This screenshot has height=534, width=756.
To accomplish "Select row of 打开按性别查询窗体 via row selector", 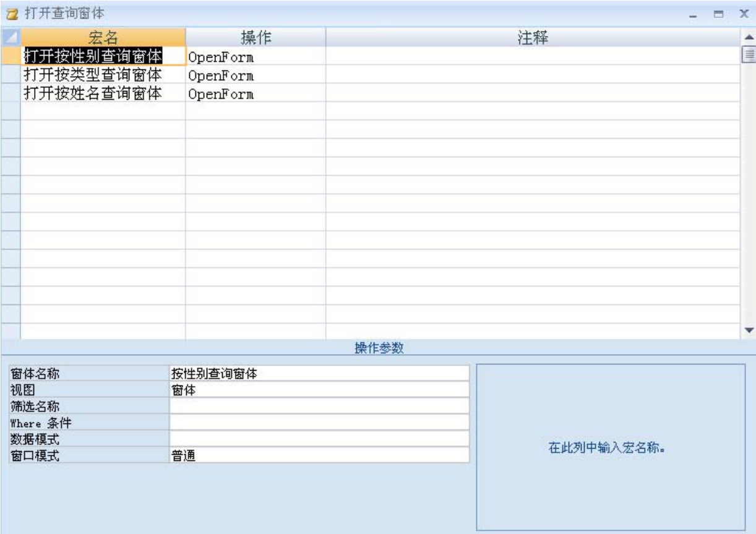I will click(11, 56).
